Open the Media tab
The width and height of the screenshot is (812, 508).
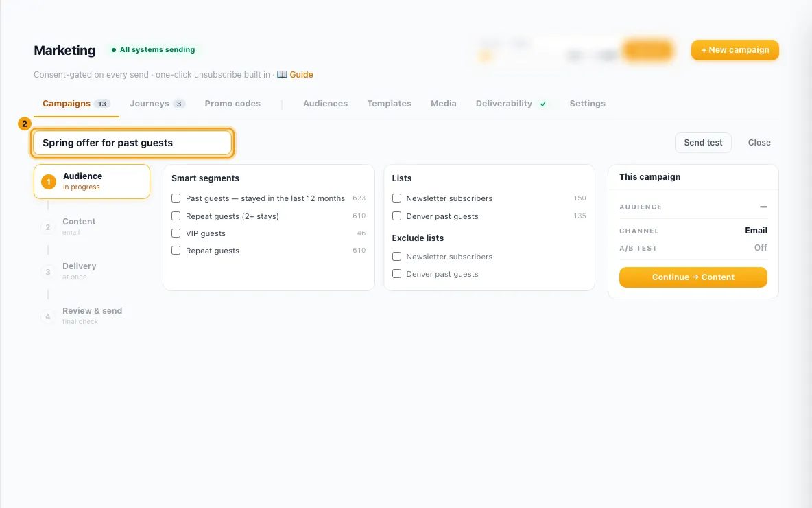(x=443, y=104)
